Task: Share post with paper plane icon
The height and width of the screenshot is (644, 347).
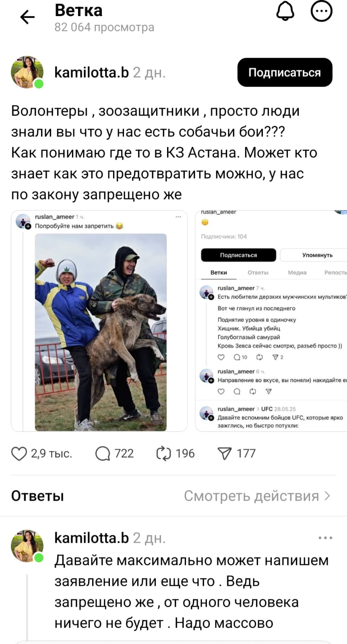Action: tap(224, 454)
